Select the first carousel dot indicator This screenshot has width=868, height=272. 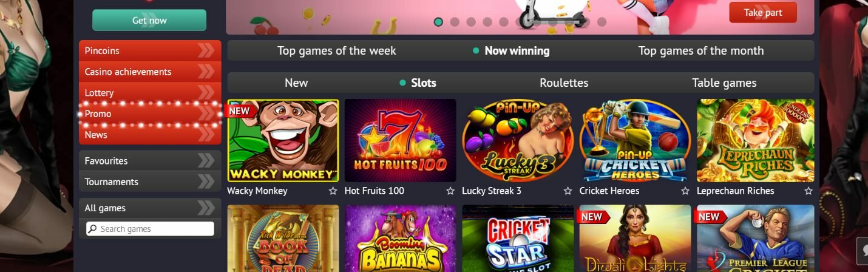(438, 22)
